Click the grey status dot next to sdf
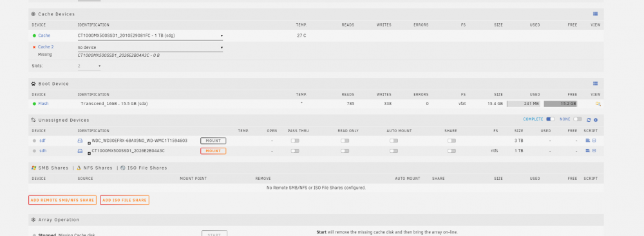 pos(34,141)
